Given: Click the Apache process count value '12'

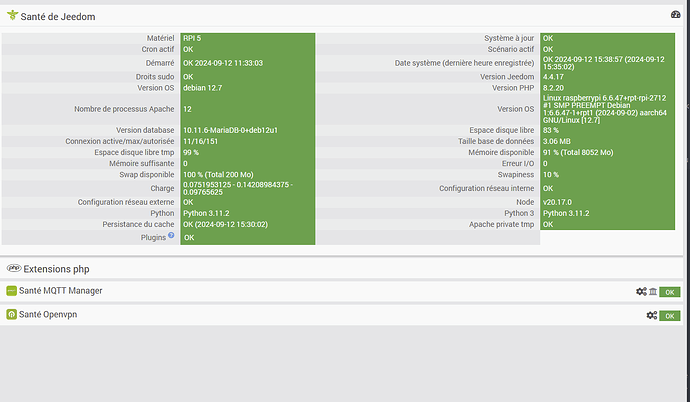Looking at the screenshot, I should (187, 109).
